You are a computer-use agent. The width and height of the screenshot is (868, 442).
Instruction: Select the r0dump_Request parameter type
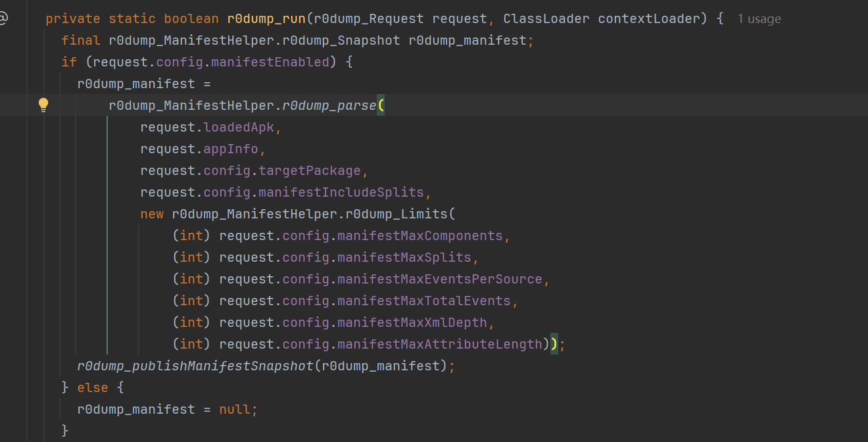click(x=369, y=18)
